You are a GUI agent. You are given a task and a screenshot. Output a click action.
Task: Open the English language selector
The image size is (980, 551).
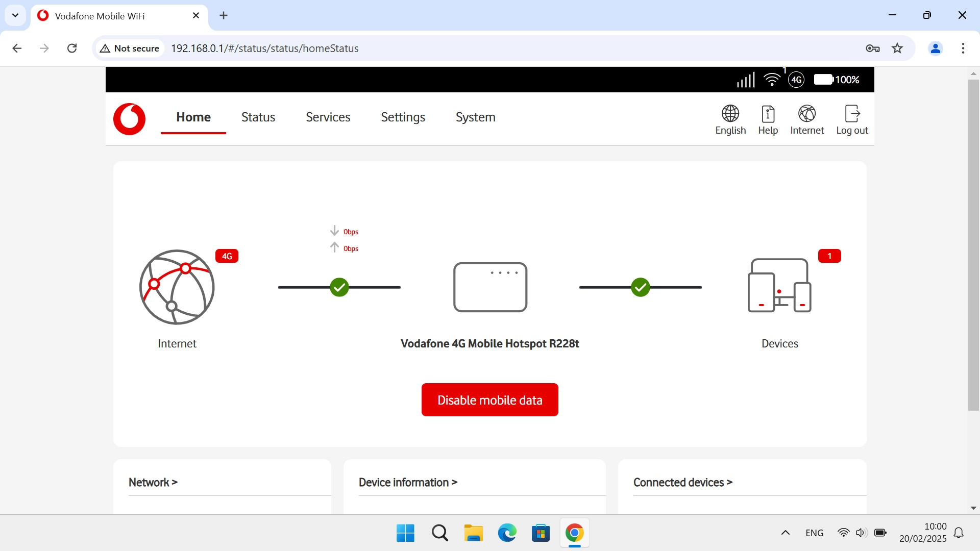[730, 120]
